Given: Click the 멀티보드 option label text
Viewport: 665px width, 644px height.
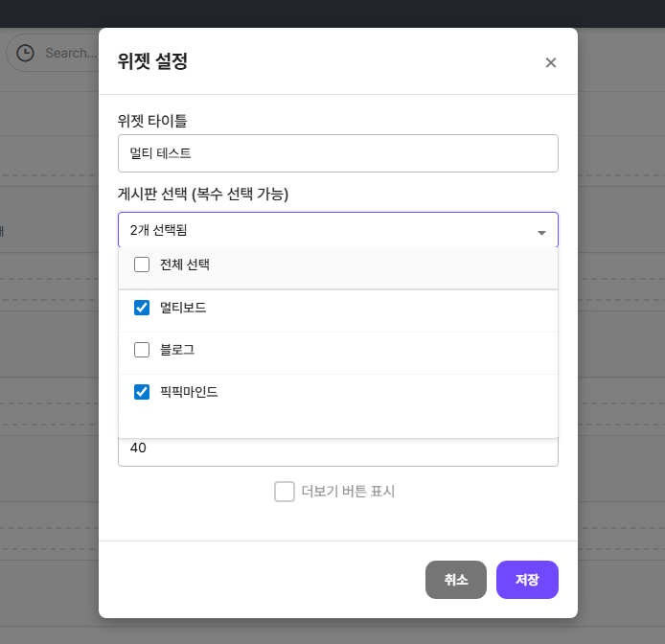Looking at the screenshot, I should coord(183,308).
